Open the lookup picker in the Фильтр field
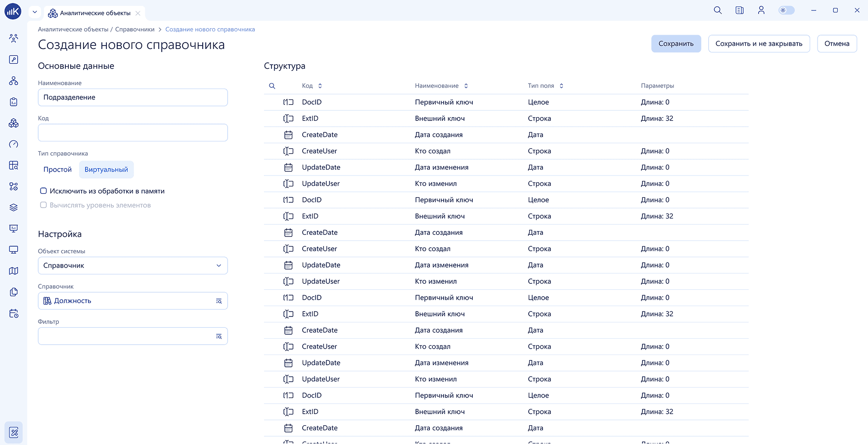Viewport: 868px width, 445px height. [x=219, y=336]
